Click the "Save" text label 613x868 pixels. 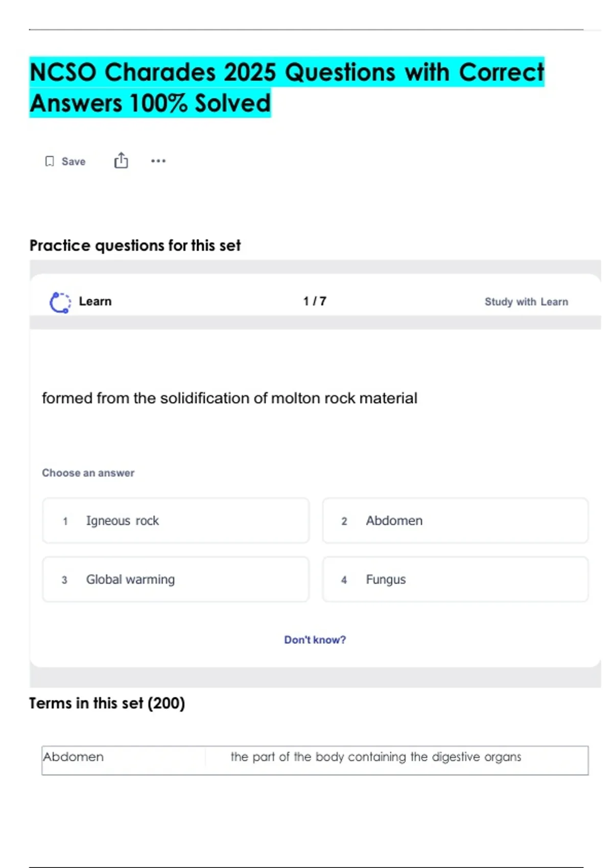click(74, 161)
